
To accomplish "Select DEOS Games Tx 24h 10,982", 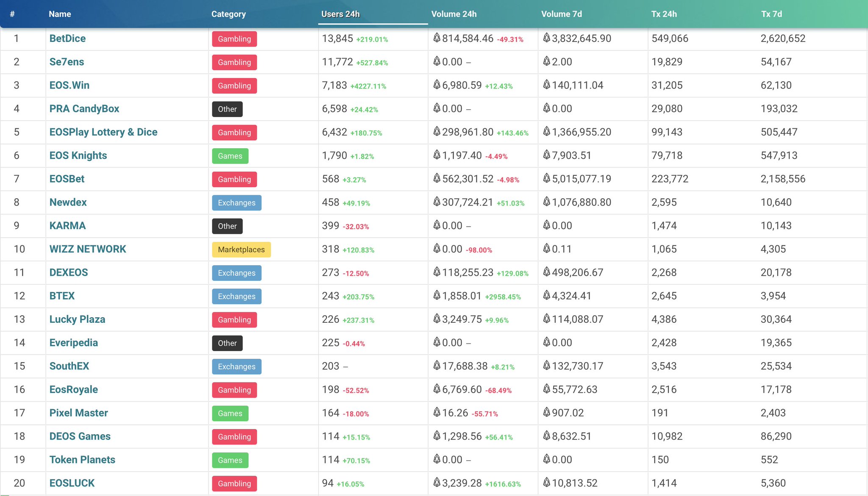I will coord(667,436).
